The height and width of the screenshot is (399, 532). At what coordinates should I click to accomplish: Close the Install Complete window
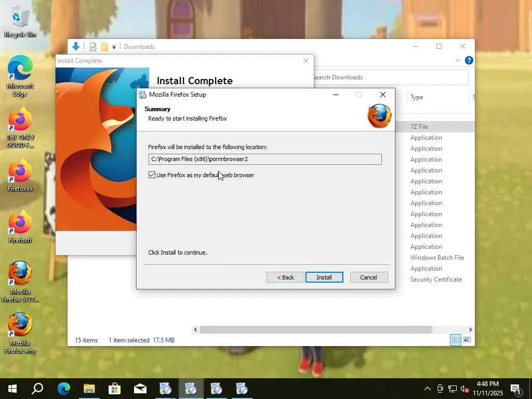point(305,61)
